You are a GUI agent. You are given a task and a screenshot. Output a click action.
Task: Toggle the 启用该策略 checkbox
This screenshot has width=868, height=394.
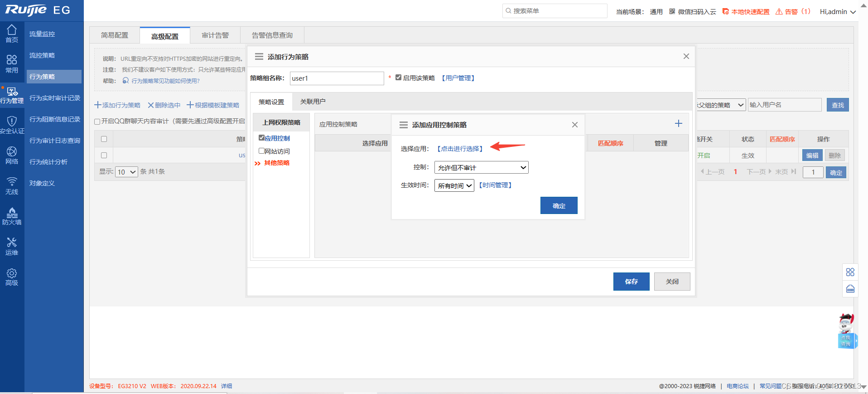point(398,78)
